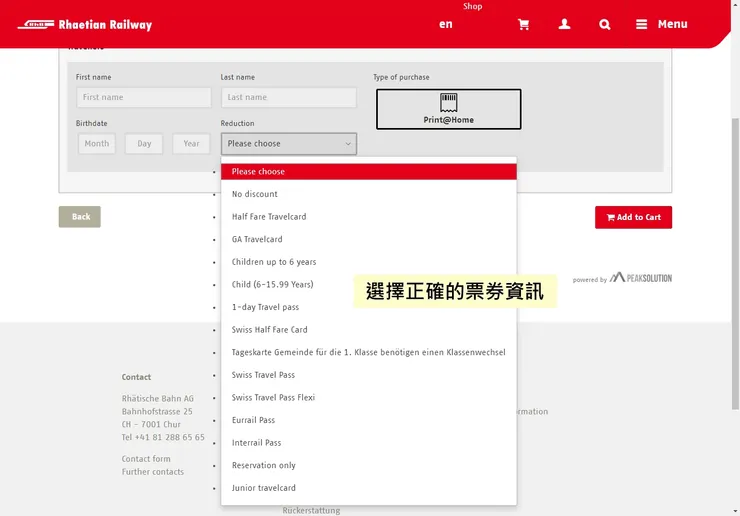Focus the birthdate Year field
This screenshot has height=516, width=740.
coord(191,144)
